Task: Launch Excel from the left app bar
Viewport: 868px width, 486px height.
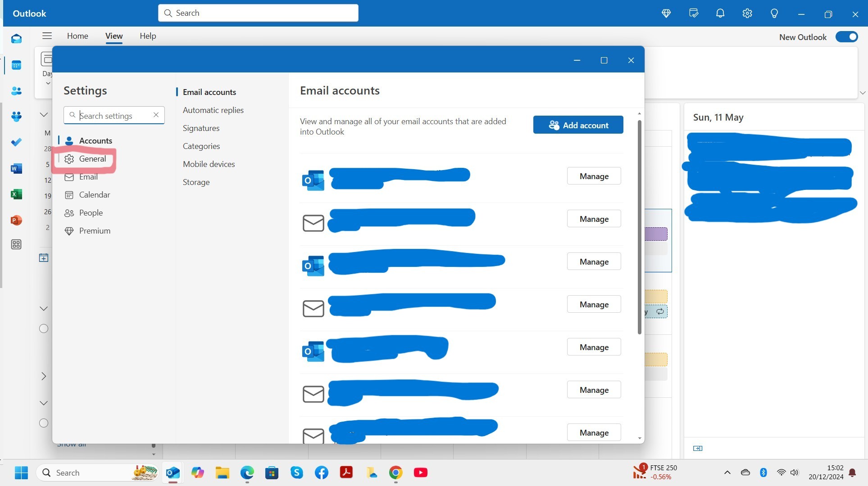Action: point(16,194)
